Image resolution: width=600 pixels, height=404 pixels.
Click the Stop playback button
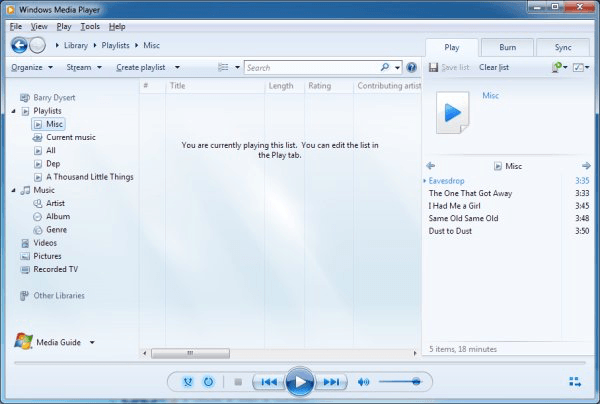click(x=238, y=382)
